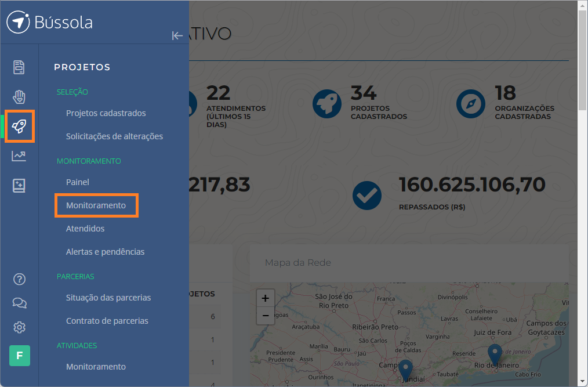Screen dimensions: 588x387
Task: Click the map pin near Rio de Janeiro
Action: coord(495,355)
